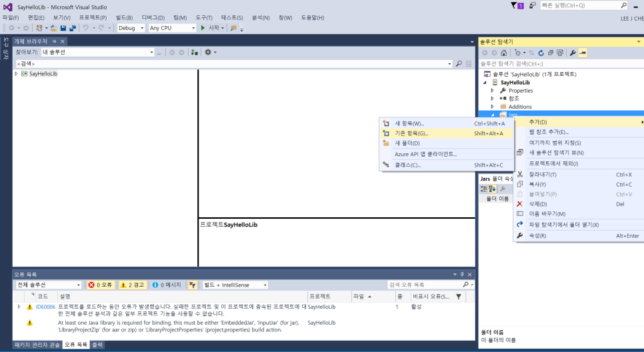Click the New Project toolbar icon
Screen dimensions: 644x352
pos(39,28)
